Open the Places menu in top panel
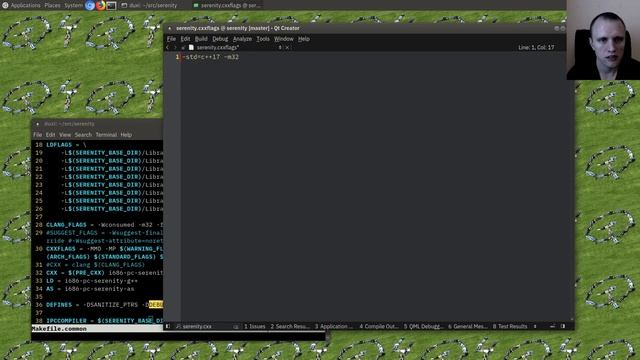This screenshot has width=640, height=360. click(52, 5)
